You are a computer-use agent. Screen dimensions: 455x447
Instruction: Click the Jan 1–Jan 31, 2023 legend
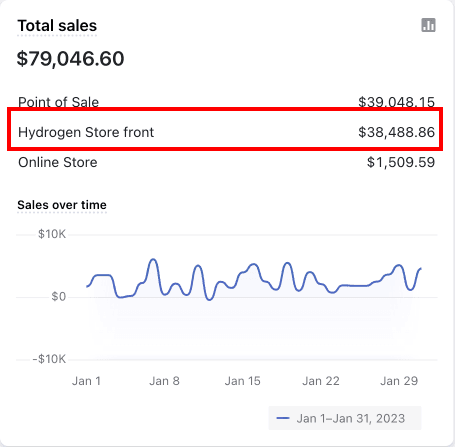pyautogui.click(x=345, y=418)
